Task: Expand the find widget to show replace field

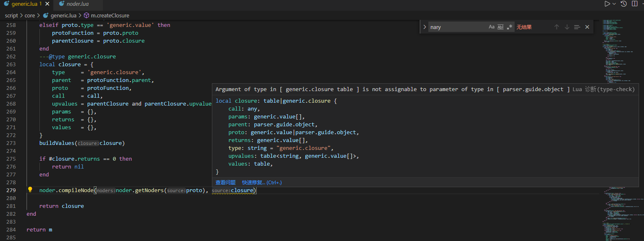Action: point(425,27)
